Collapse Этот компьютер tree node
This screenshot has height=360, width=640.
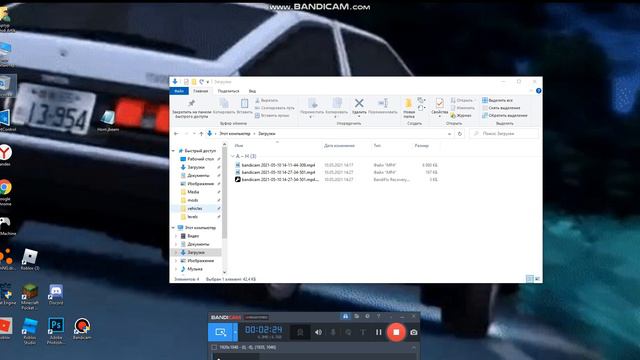point(173,228)
